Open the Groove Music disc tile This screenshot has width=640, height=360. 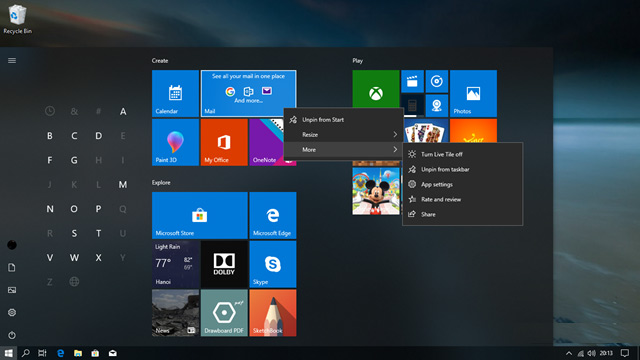point(437,81)
